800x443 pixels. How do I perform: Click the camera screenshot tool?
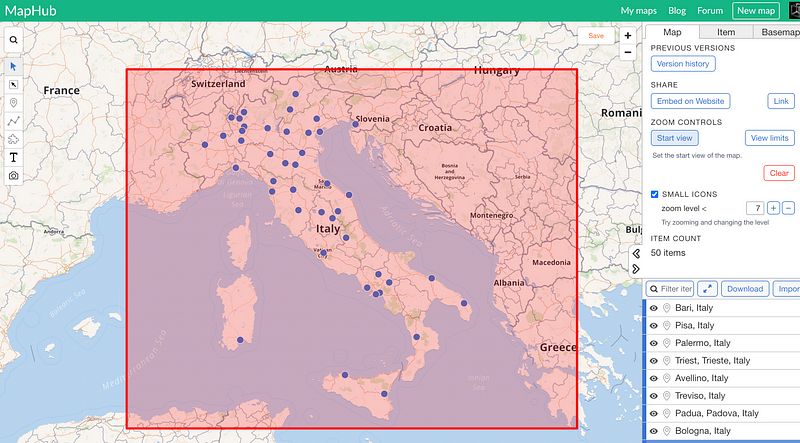[14, 175]
